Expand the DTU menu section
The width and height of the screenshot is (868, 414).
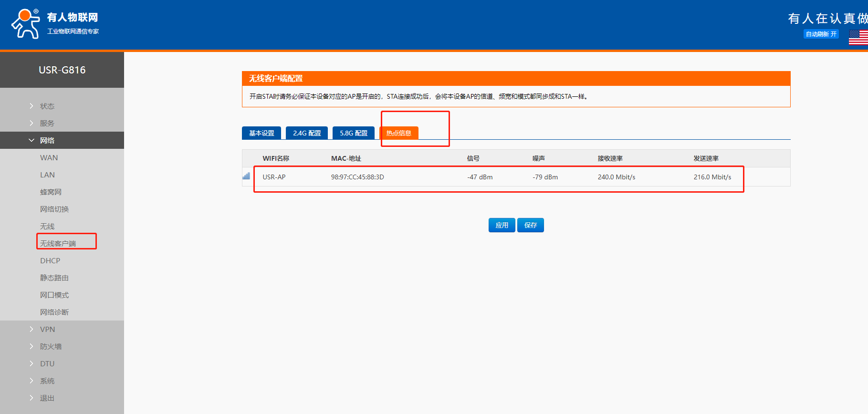coord(47,363)
